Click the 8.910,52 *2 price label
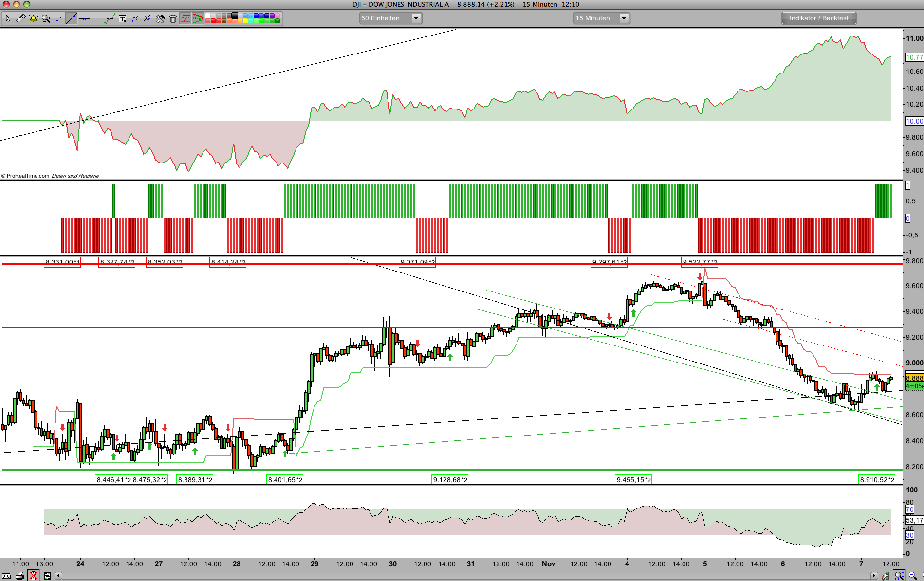 [x=877, y=480]
